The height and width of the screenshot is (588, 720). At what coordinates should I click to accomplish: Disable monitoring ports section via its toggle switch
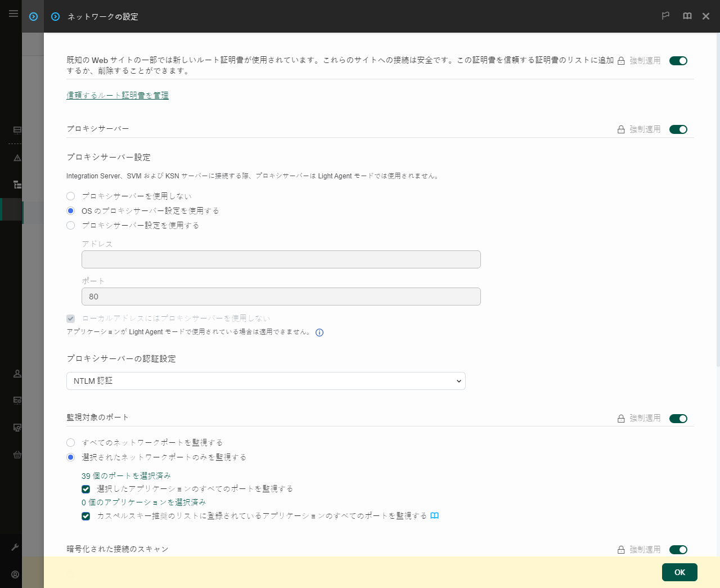pyautogui.click(x=678, y=418)
